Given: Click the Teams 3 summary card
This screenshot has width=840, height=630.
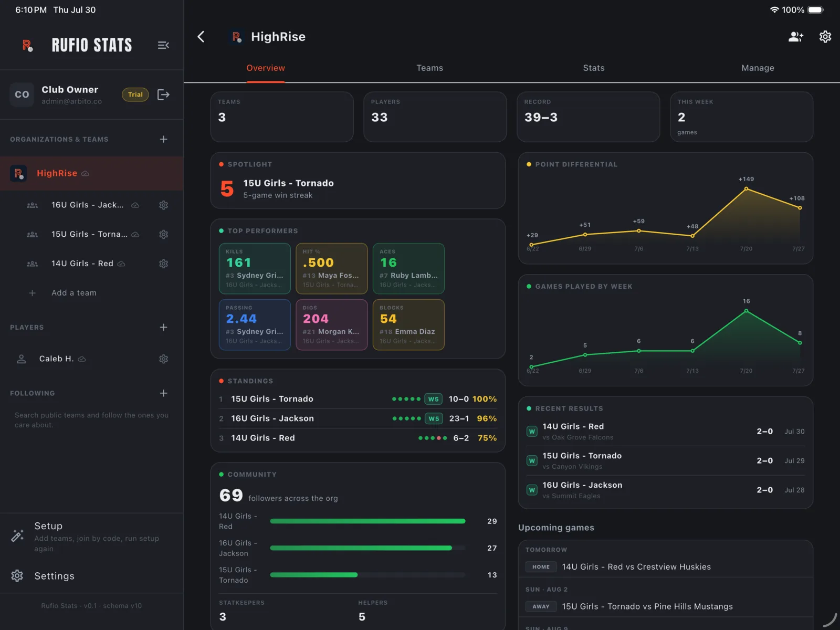Looking at the screenshot, I should tap(282, 117).
